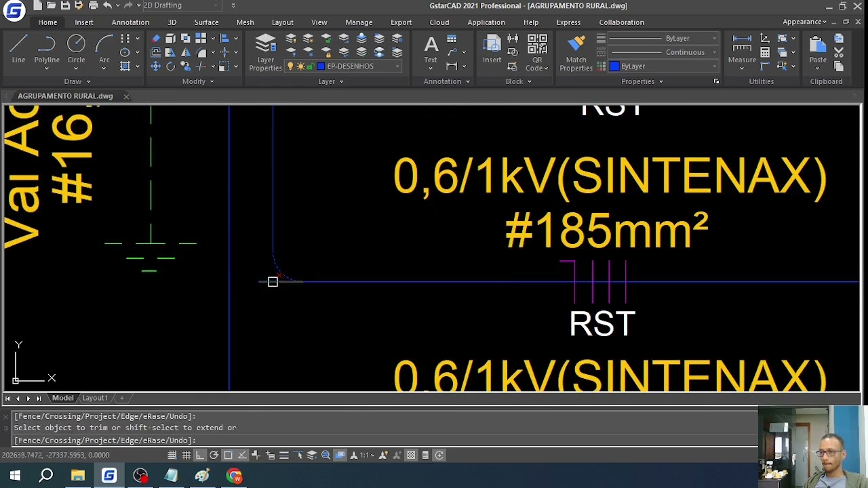Click the Insert block icon
This screenshot has width=868, height=488.
pyautogui.click(x=492, y=49)
